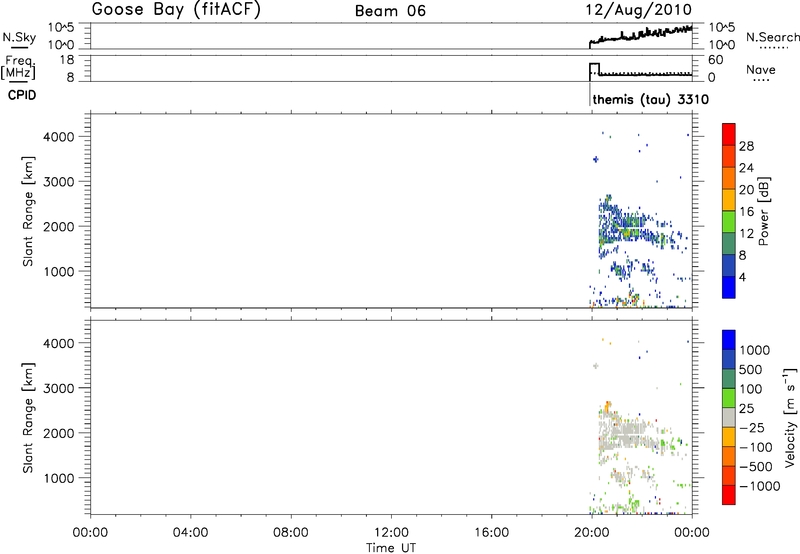Click the gray cross marker in the velocity panel
Viewport: 800px width, 554px height.
click(595, 366)
